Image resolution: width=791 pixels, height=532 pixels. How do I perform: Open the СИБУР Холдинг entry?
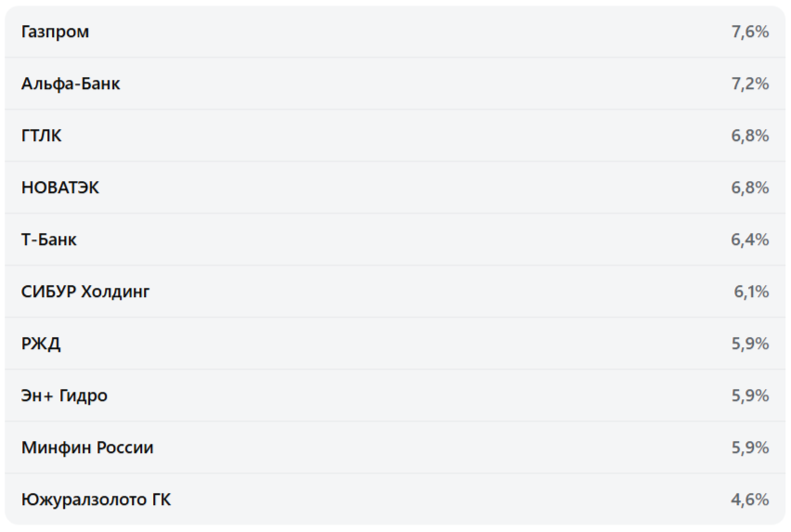pos(85,292)
